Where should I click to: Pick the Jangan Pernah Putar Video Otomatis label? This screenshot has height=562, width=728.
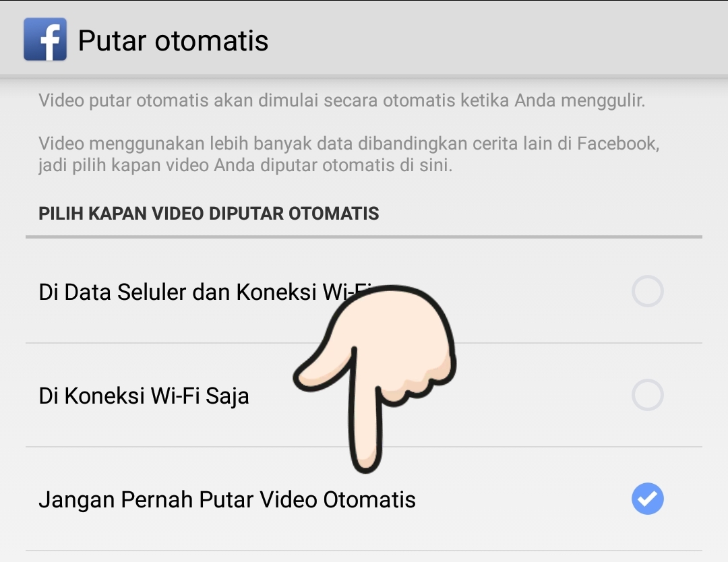pos(227,500)
